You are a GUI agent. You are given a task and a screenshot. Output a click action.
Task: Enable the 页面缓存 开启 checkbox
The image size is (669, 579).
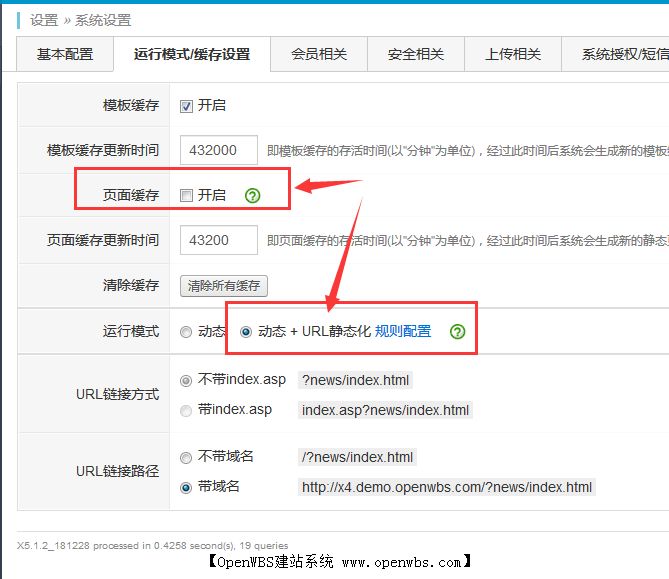pyautogui.click(x=186, y=195)
